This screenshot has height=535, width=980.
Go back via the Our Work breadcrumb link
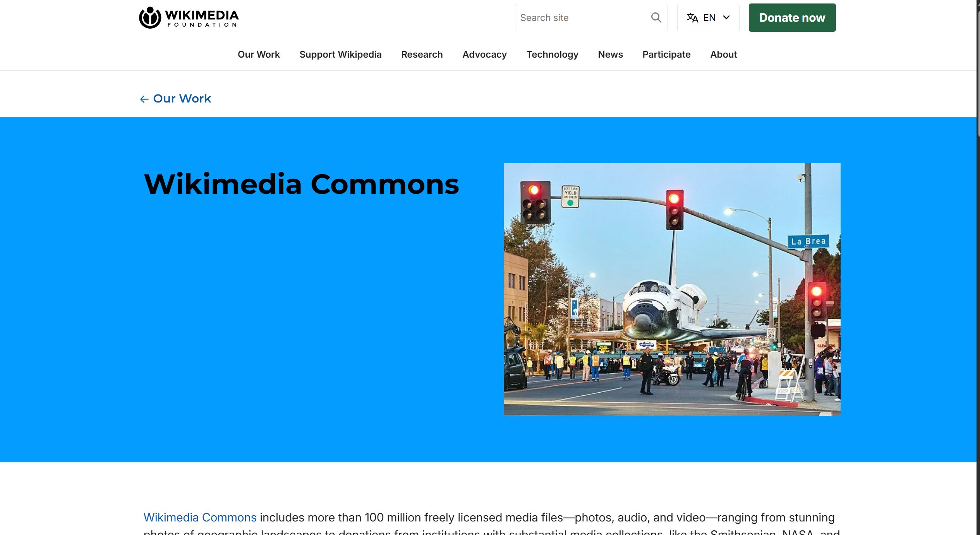[x=182, y=99]
